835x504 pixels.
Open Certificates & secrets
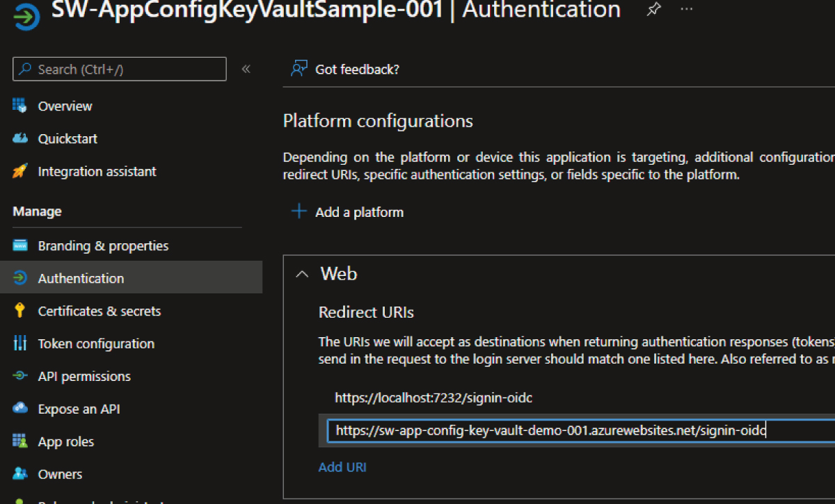pos(100,311)
